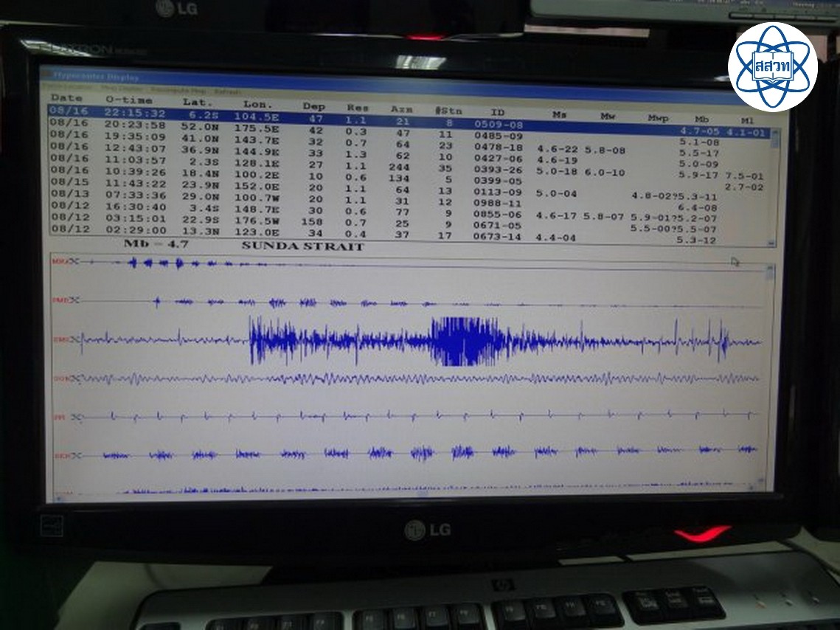Click the X marker on the fourth seismogram trace
This screenshot has height=630, width=840.
point(76,378)
